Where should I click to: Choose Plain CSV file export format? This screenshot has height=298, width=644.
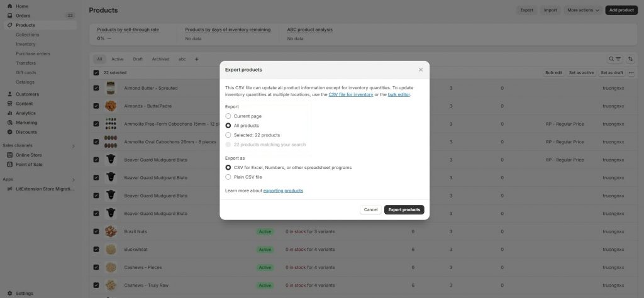(x=228, y=177)
